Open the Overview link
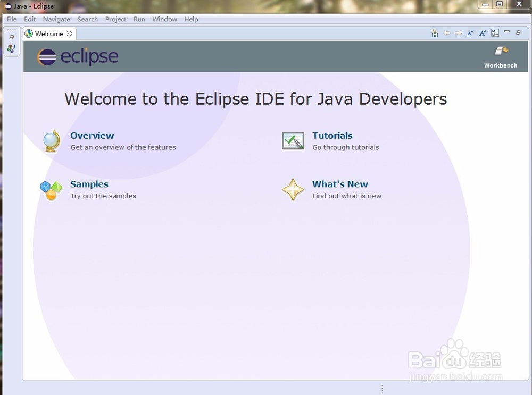 (92, 135)
